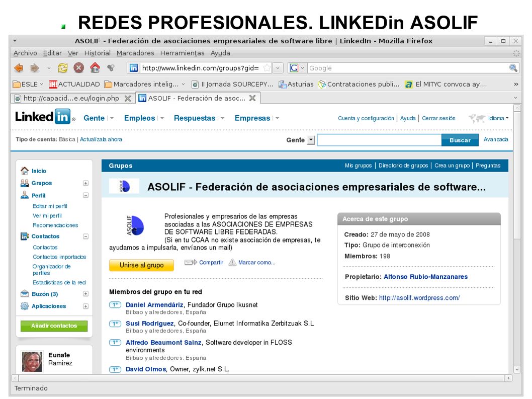Screen dimensions: 532x399
Task: Open the asolif.wordpress.com website link
Action: coord(419,298)
